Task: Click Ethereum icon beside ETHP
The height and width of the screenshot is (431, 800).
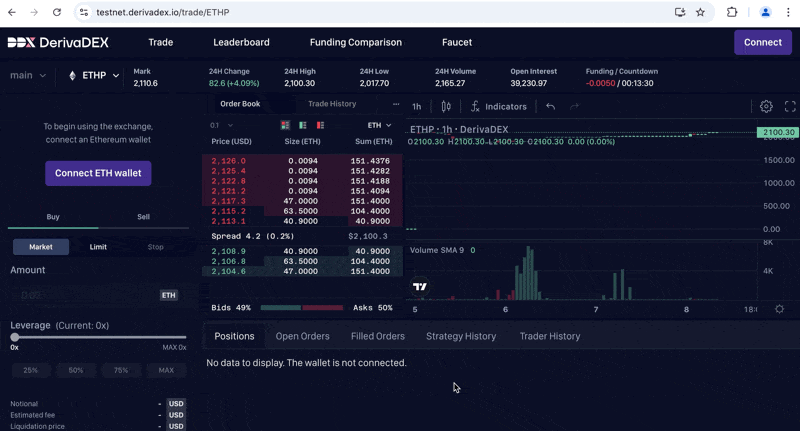Action: click(72, 75)
